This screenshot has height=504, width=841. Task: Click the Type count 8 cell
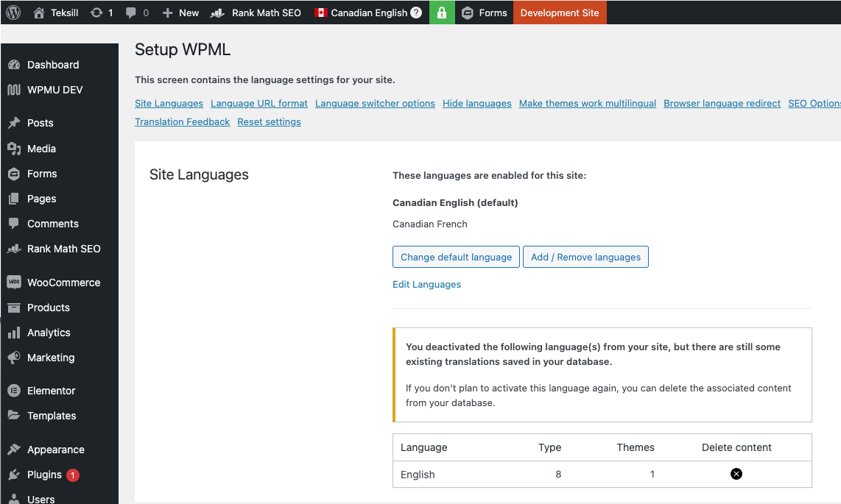click(558, 474)
